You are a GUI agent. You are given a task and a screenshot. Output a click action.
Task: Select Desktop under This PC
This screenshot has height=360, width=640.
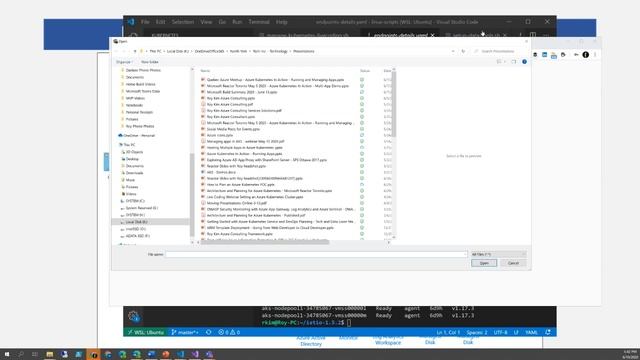click(132, 159)
